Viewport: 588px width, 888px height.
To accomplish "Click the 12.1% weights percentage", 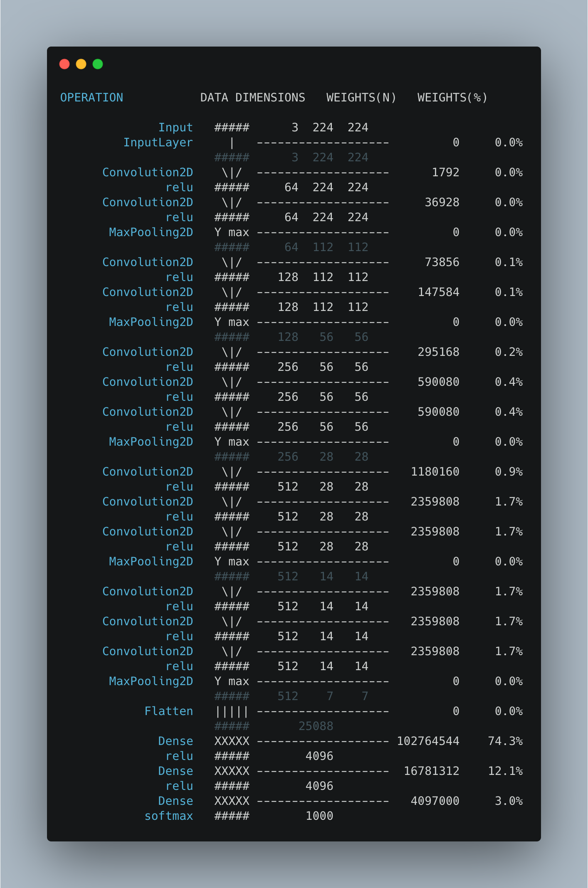I will click(505, 771).
